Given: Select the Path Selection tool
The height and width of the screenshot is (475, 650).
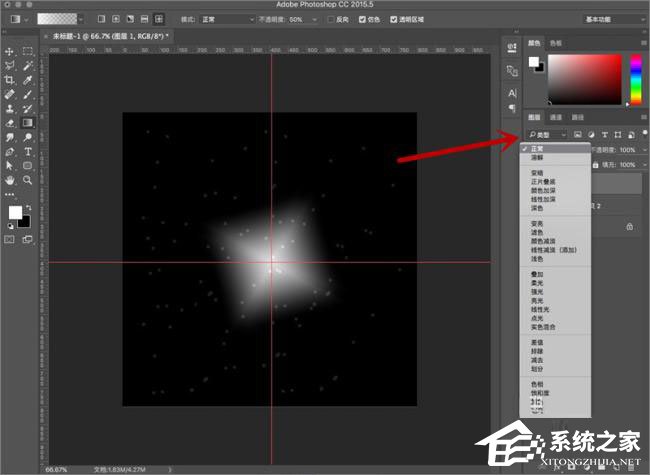Looking at the screenshot, I should 9,166.
